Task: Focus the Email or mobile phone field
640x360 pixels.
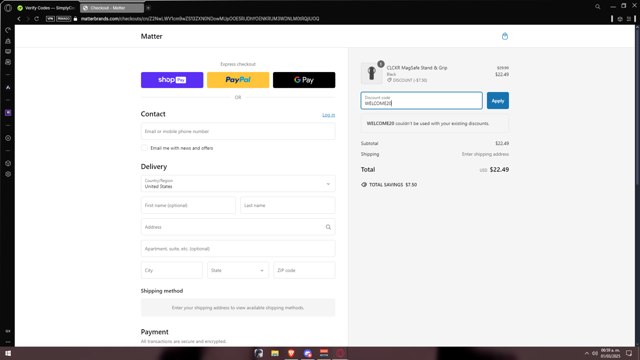Action: (238, 131)
